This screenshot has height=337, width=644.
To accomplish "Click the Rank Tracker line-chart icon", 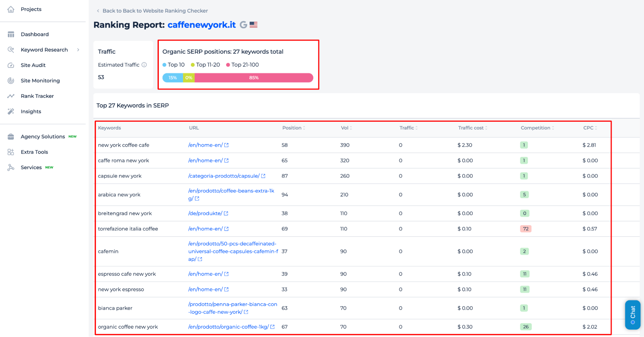I will point(11,96).
